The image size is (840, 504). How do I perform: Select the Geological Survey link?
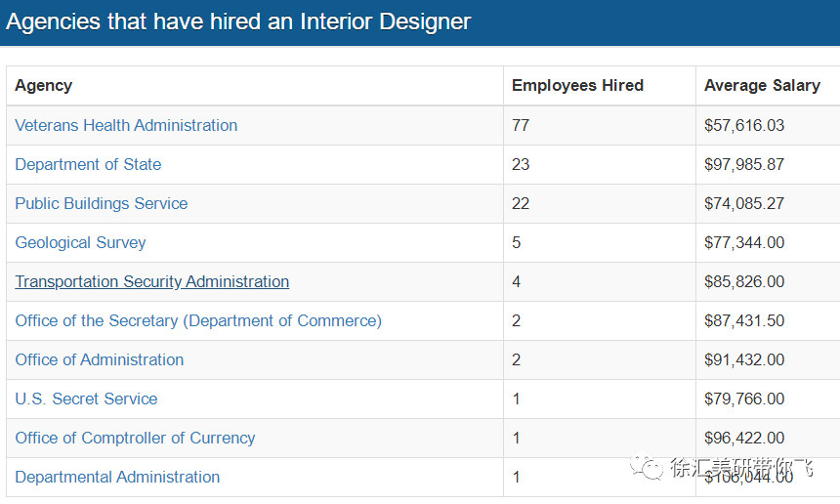[x=80, y=242]
